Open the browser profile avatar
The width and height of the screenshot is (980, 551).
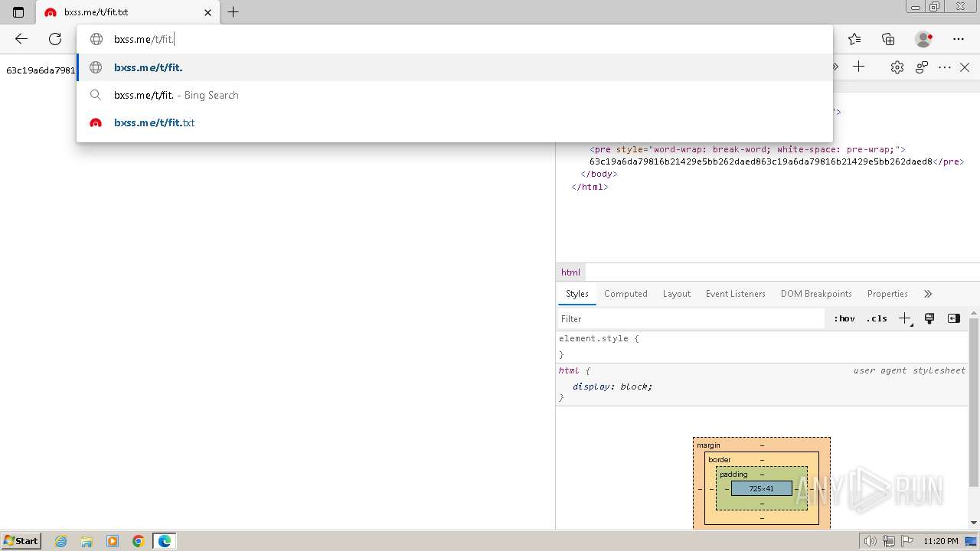924,39
